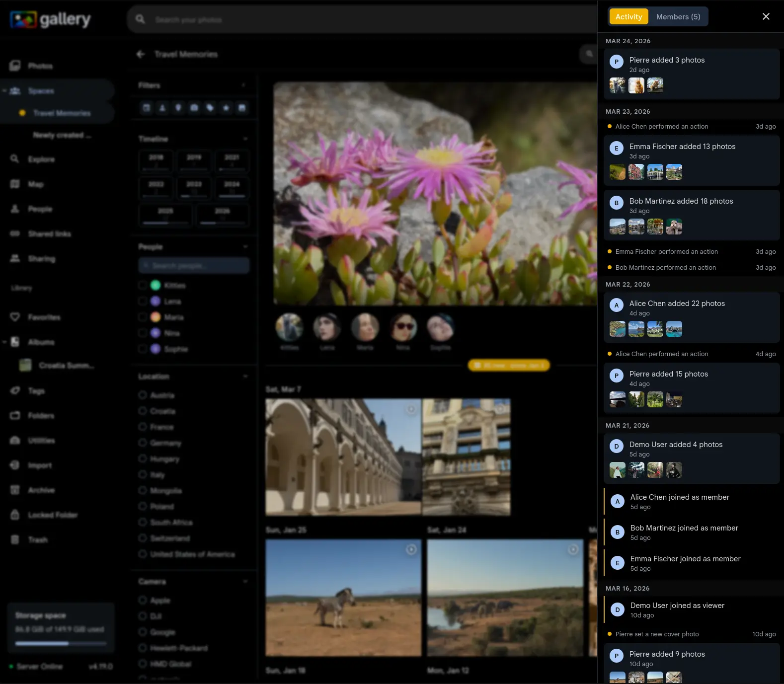Open first thumbnail in Pierre added 3 photos
The width and height of the screenshot is (784, 684).
pyautogui.click(x=618, y=85)
